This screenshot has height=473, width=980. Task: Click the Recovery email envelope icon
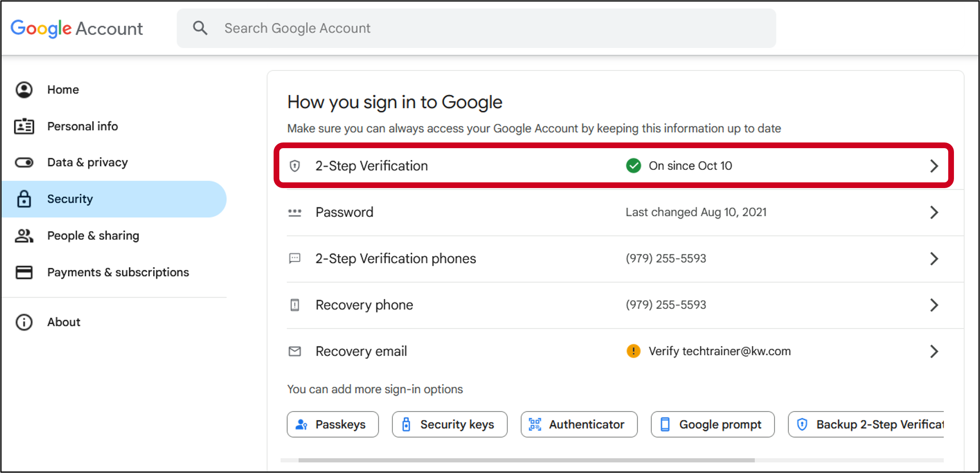click(x=295, y=351)
